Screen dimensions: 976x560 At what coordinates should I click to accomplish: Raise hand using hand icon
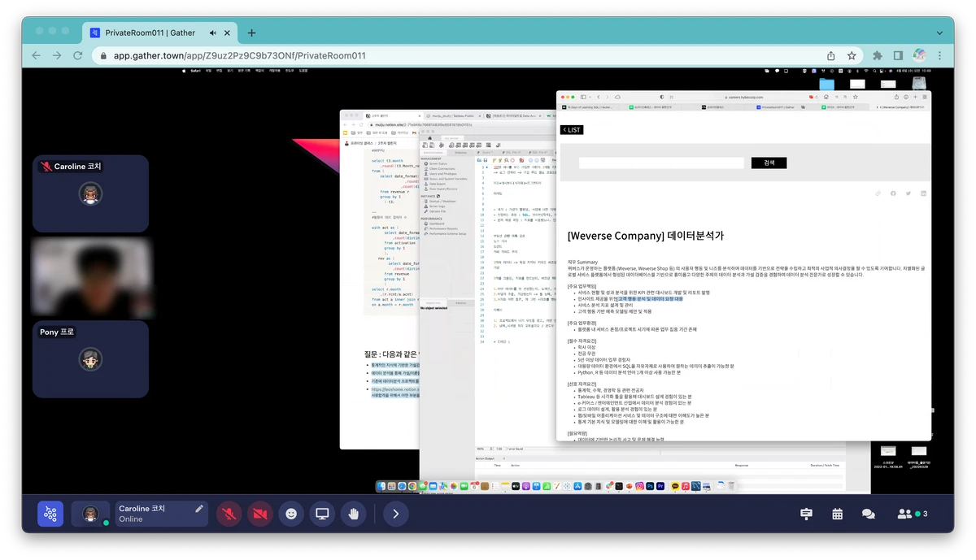tap(353, 514)
